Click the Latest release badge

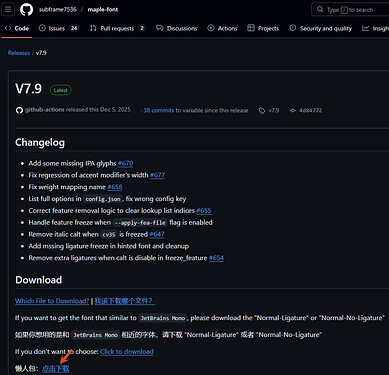click(61, 90)
